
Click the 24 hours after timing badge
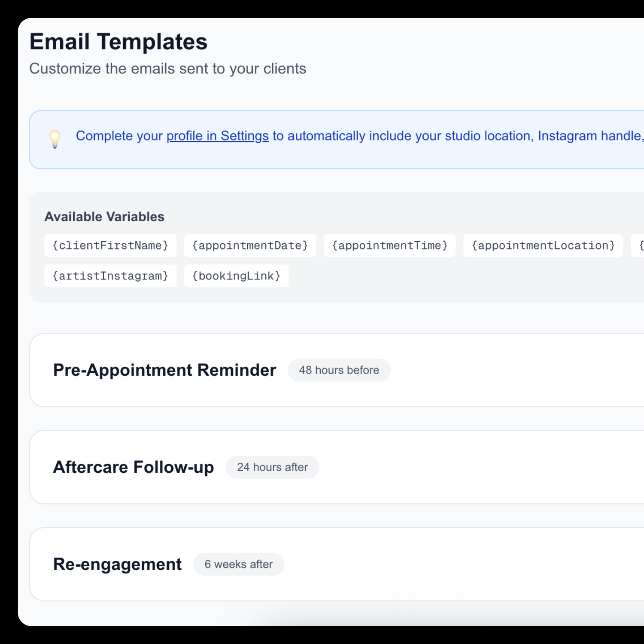[272, 467]
